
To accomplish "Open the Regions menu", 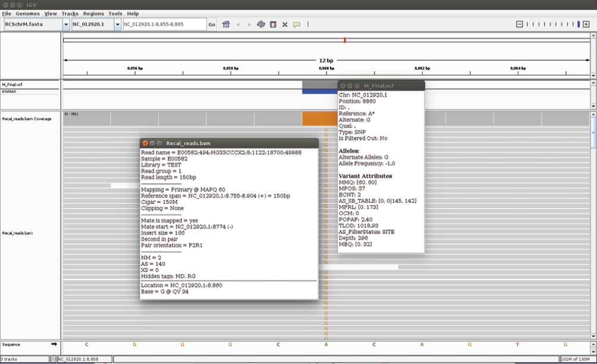I will 93,14.
